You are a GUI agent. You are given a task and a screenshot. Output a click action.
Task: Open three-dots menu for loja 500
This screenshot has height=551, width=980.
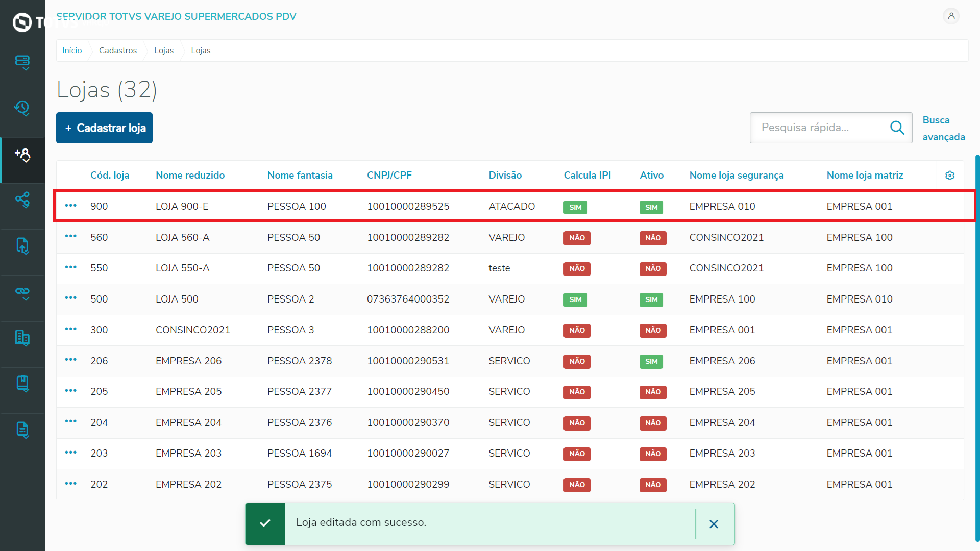71,298
